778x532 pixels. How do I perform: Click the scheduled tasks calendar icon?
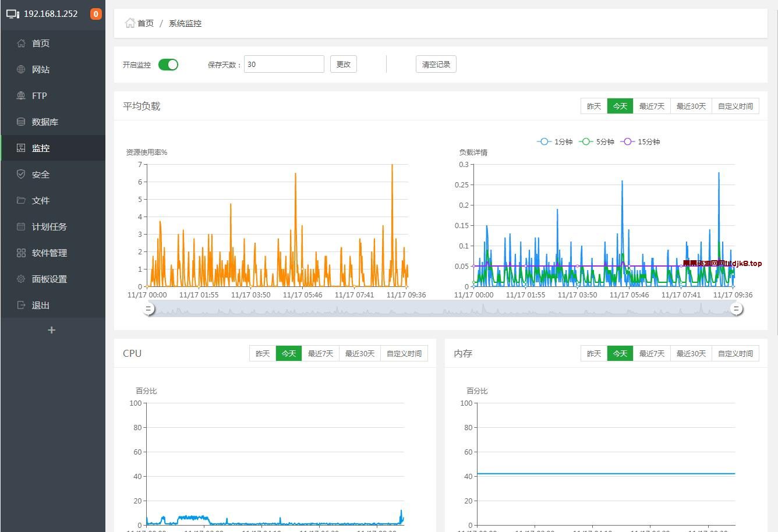[x=21, y=226]
